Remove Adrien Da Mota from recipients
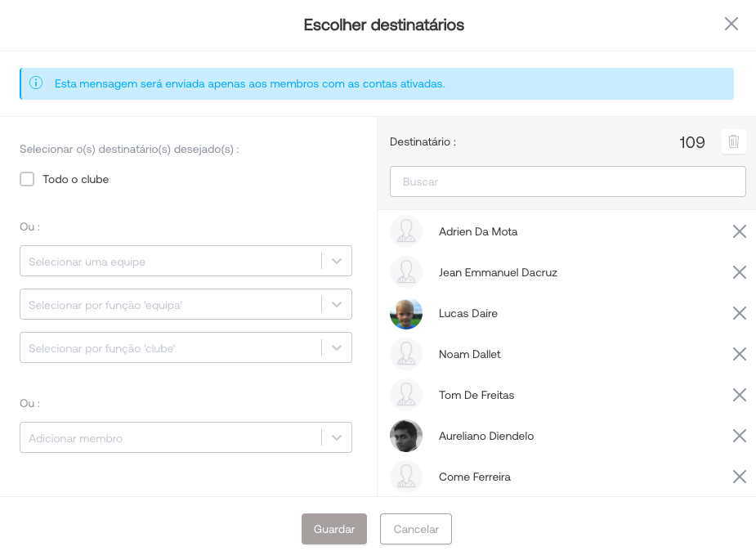 pos(739,231)
